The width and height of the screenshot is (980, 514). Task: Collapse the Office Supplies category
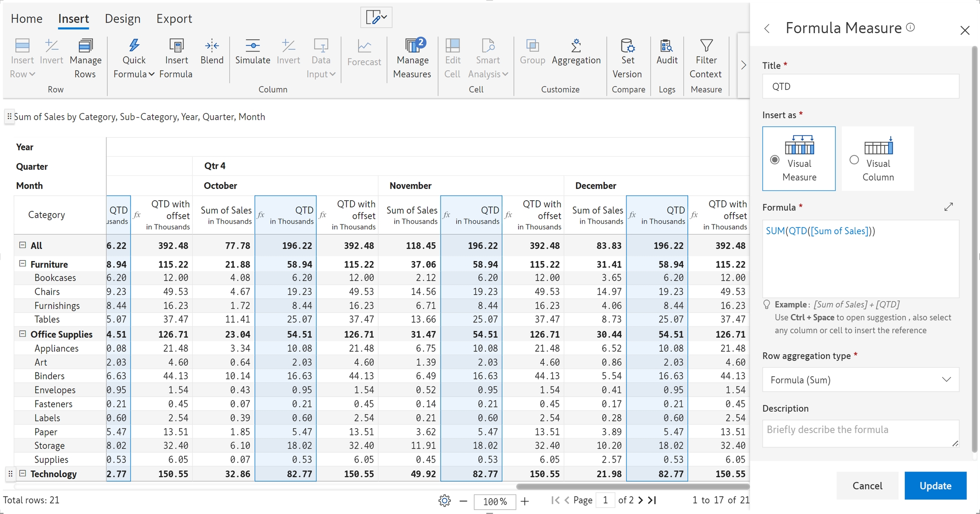click(23, 334)
